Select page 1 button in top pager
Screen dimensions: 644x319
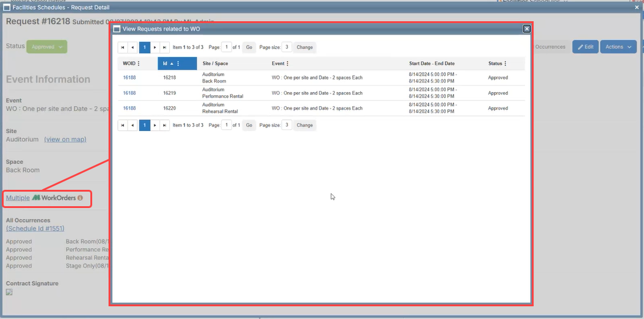pos(144,47)
